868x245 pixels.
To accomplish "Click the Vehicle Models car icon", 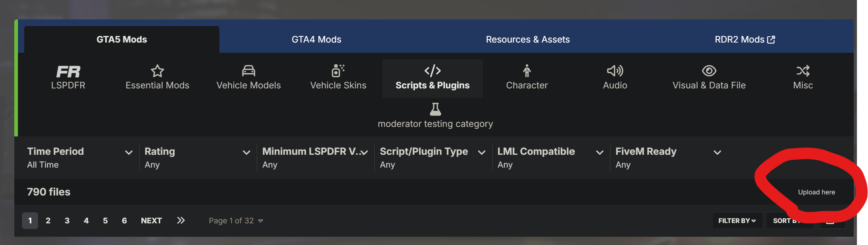I will [249, 70].
